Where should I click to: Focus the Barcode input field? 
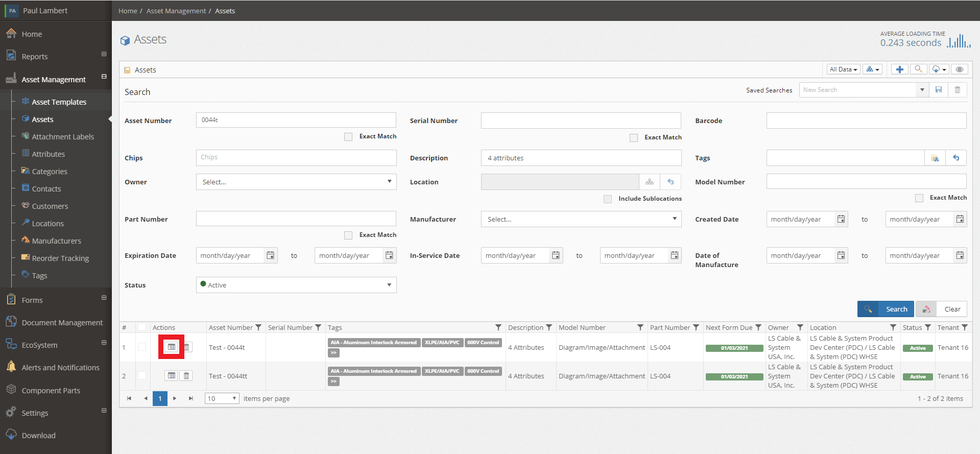point(866,121)
